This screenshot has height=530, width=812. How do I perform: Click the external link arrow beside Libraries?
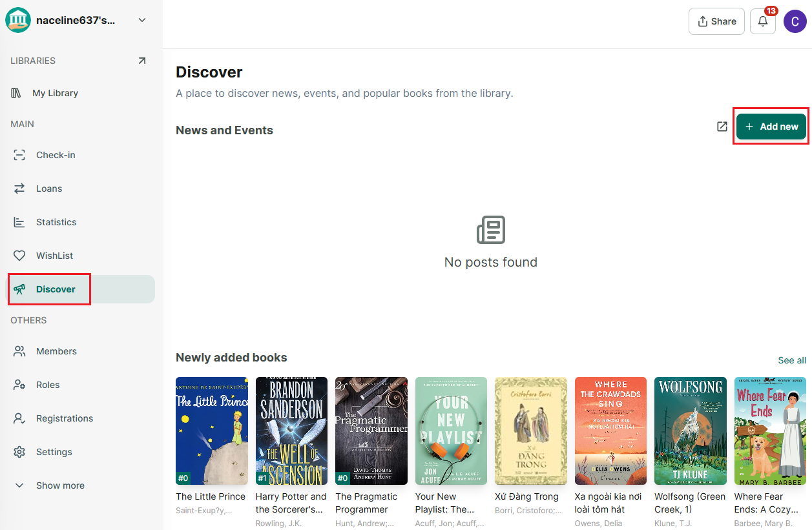click(x=142, y=61)
